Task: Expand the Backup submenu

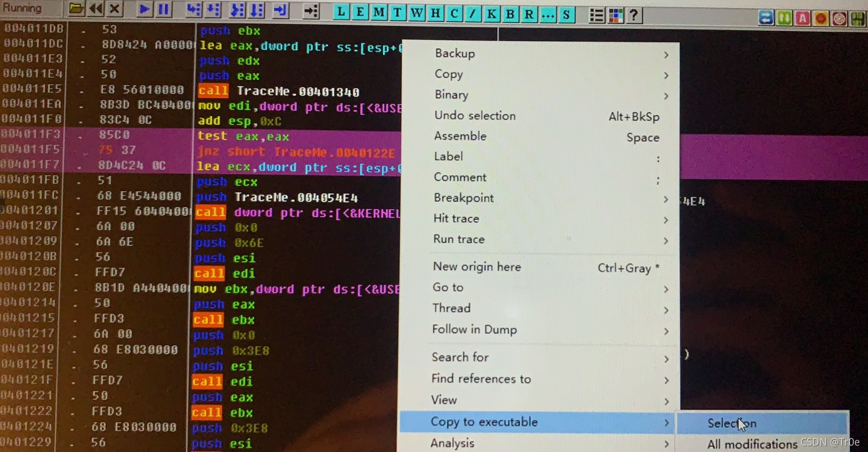Action: [540, 54]
